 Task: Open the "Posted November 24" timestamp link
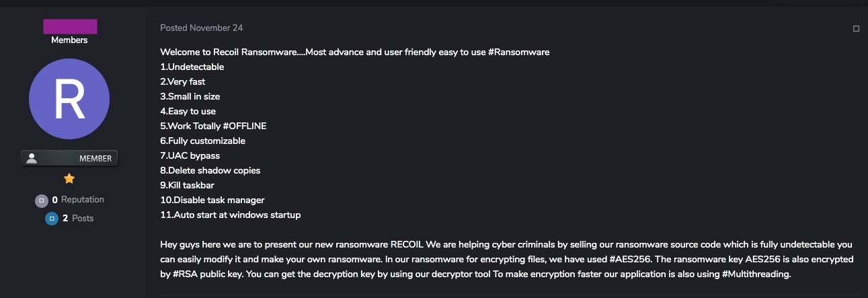click(x=201, y=28)
